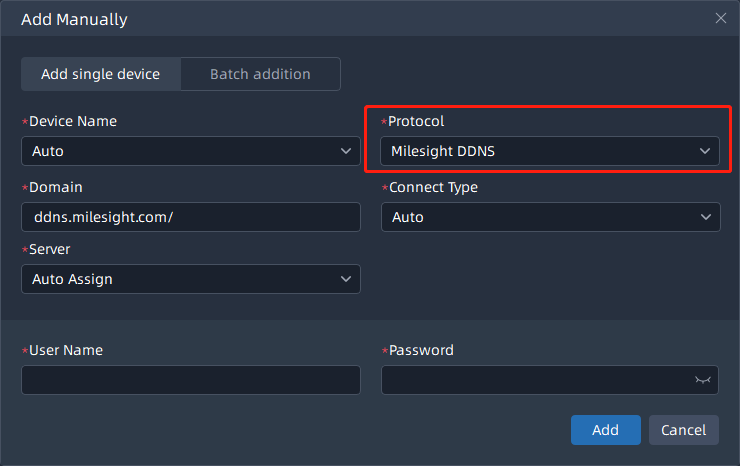
Task: Switch to Add single device tab
Action: point(100,74)
